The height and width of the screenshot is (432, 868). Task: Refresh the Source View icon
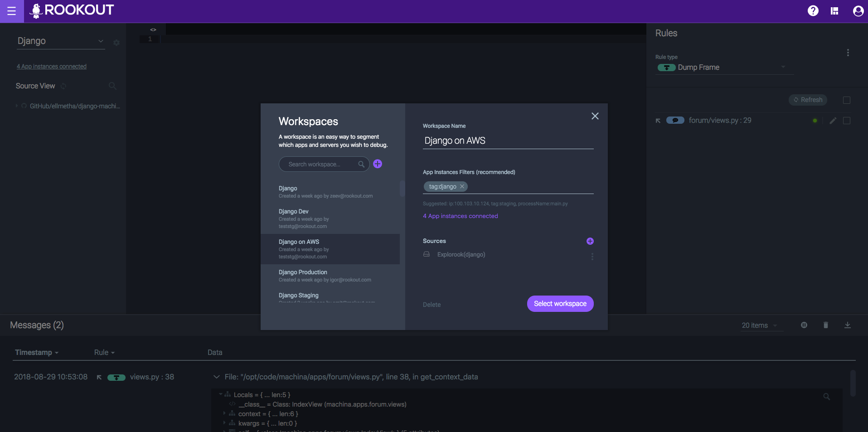(x=63, y=86)
